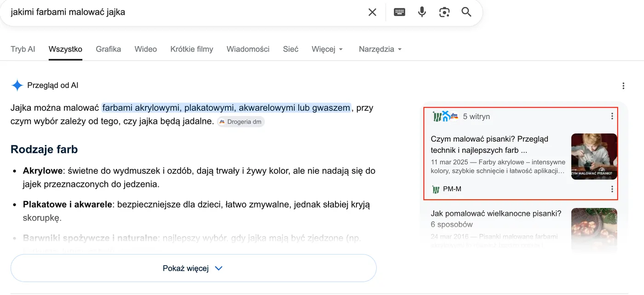Open the Narzędzia dropdown
Screen dimensions: 644x295
coord(380,49)
